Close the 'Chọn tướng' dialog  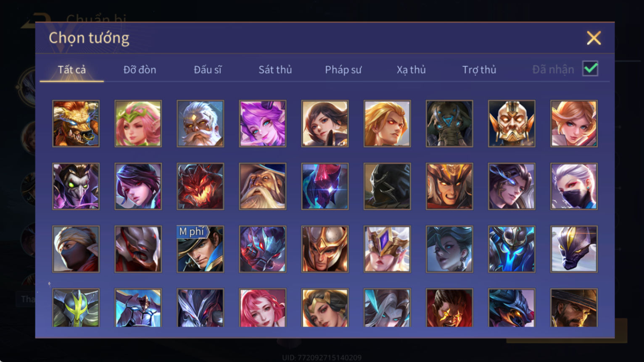(594, 38)
